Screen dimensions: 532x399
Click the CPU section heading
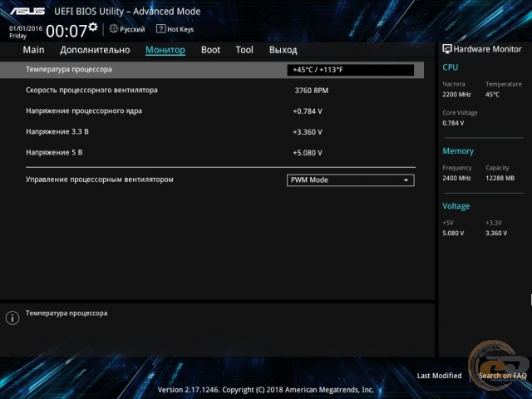451,67
